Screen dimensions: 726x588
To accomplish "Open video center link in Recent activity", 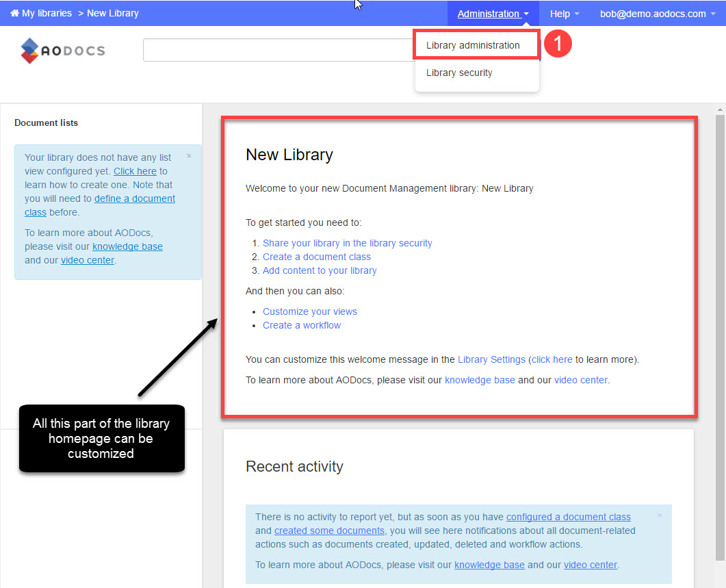I will coord(591,565).
